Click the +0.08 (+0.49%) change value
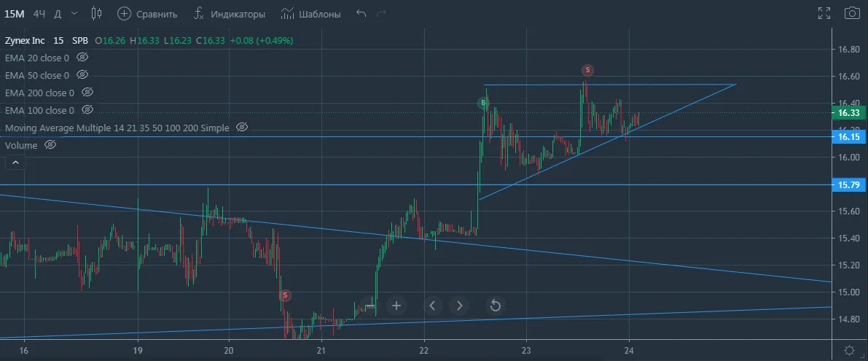 pos(262,40)
